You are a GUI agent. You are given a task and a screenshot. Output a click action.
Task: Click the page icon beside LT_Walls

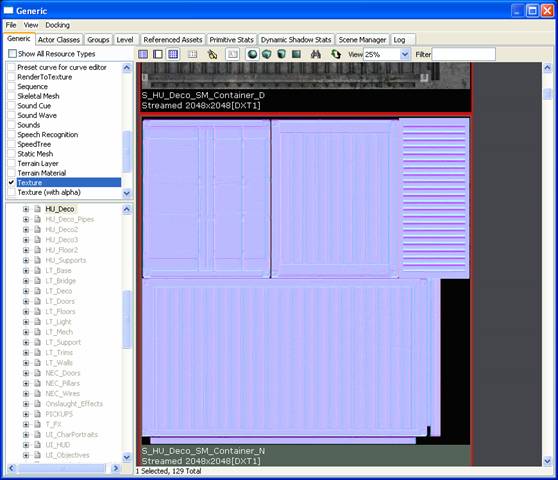37,363
